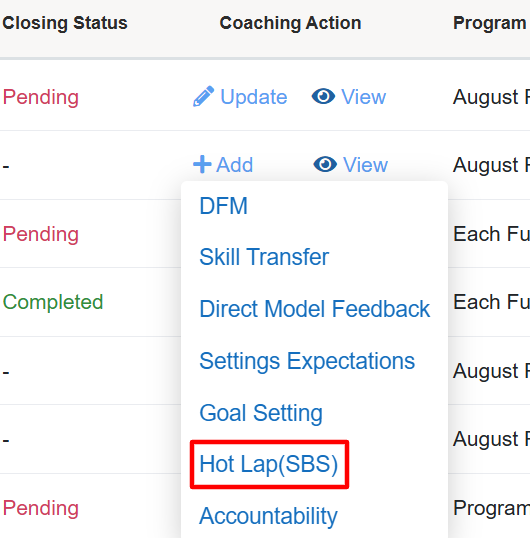Select DFM from the dropdown menu
The height and width of the screenshot is (538, 530).
pyautogui.click(x=223, y=206)
